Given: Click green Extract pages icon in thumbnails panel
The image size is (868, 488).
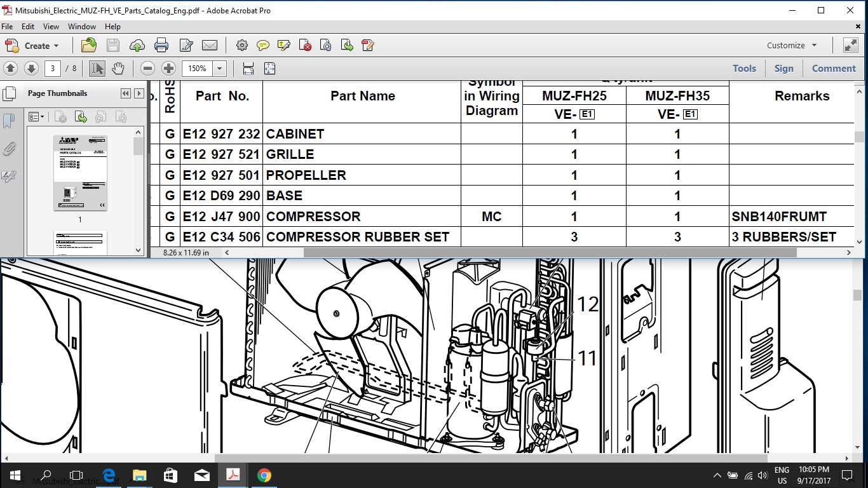Looking at the screenshot, I should (81, 116).
